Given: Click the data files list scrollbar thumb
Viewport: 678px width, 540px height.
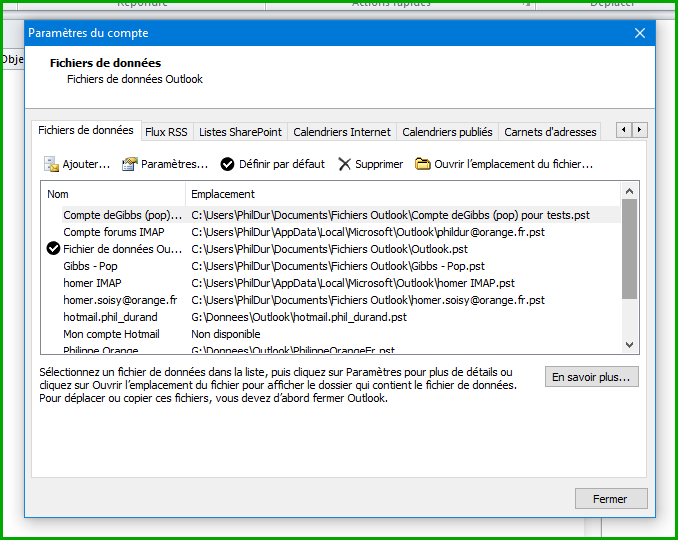Looking at the screenshot, I should pyautogui.click(x=630, y=249).
